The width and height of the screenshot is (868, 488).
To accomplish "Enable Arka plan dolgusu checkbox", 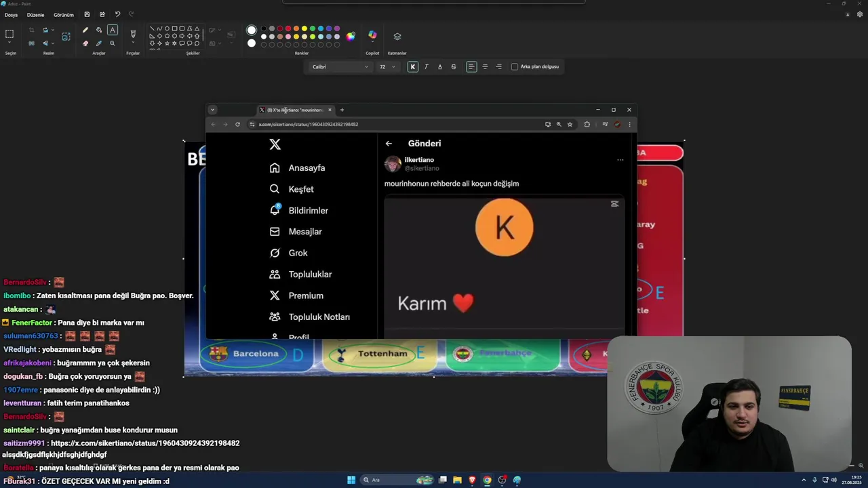I will coord(515,66).
